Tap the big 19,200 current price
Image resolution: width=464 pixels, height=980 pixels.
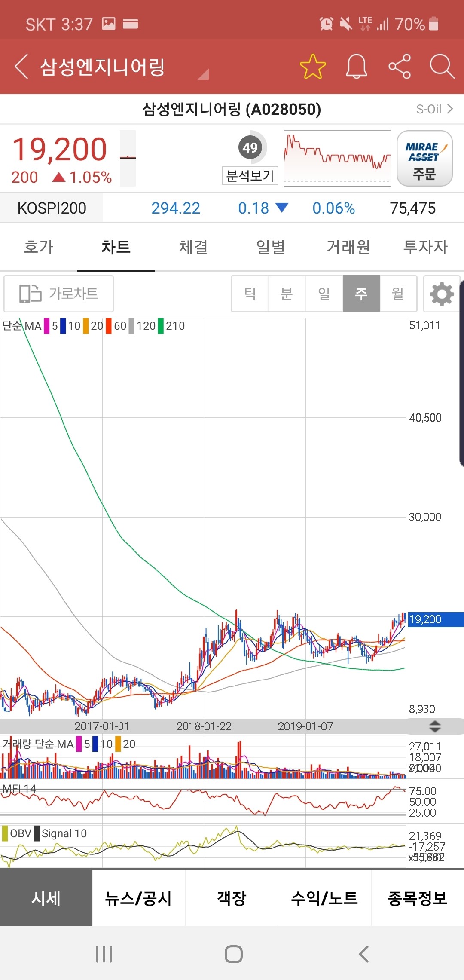pos(59,150)
